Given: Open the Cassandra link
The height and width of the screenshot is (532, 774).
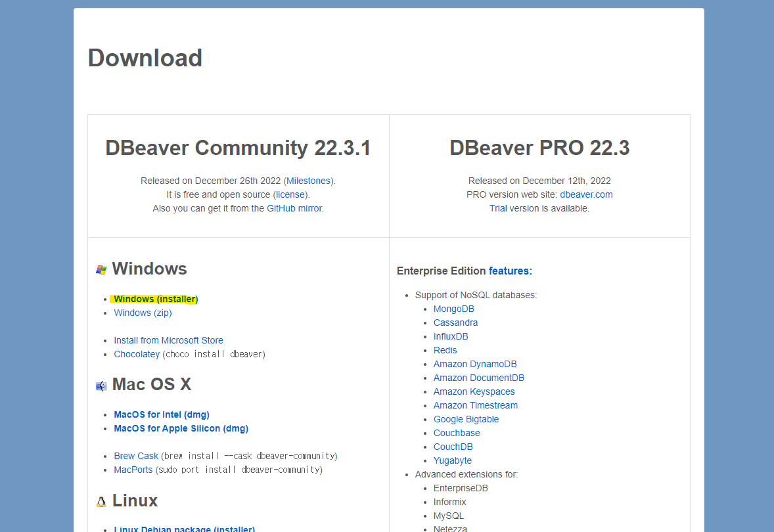Looking at the screenshot, I should coord(455,322).
